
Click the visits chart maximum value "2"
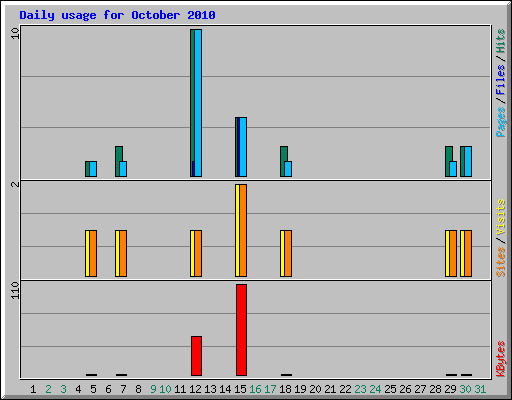(x=15, y=184)
